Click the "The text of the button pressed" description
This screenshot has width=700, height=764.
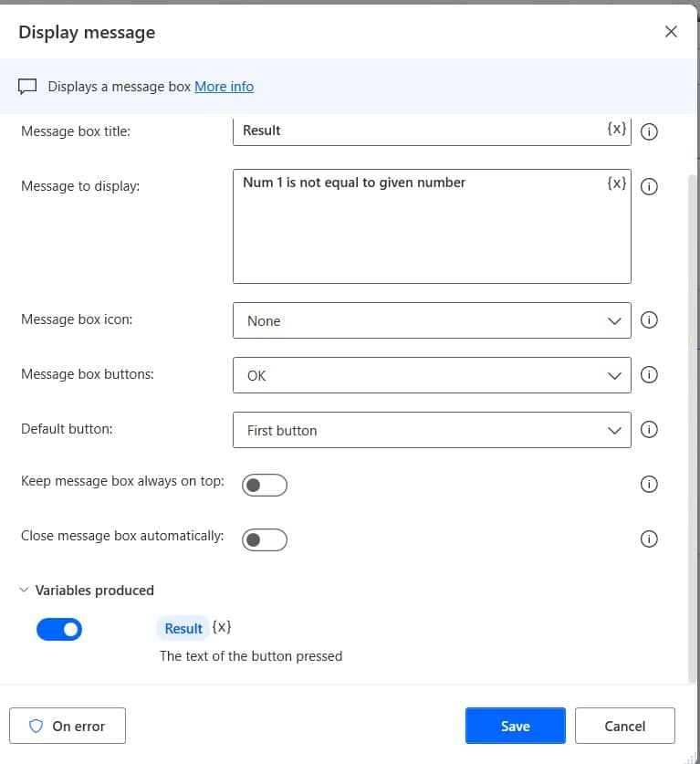[x=251, y=655]
